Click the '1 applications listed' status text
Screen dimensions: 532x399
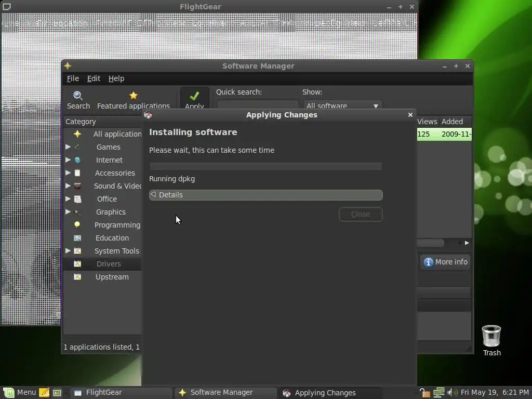click(101, 347)
